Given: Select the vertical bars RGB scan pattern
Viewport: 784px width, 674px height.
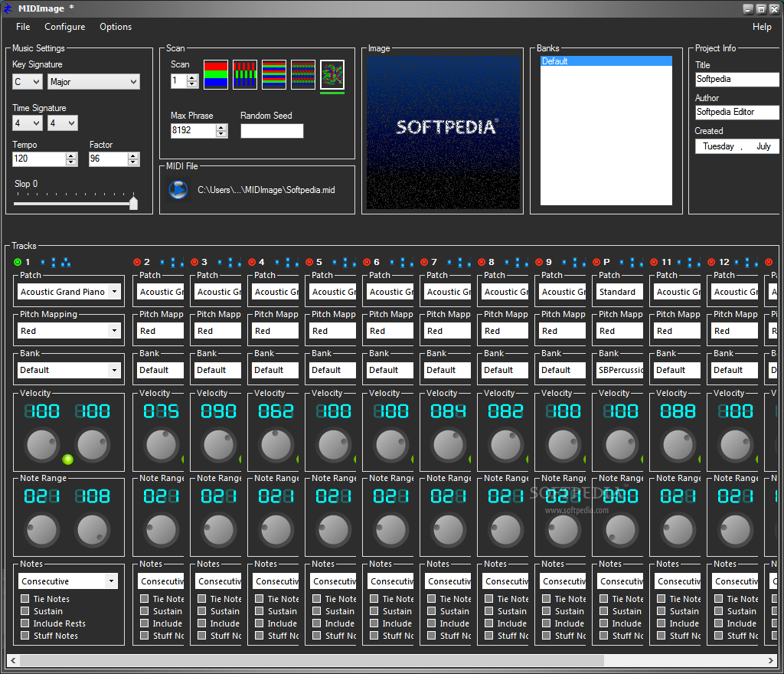Looking at the screenshot, I should (245, 74).
